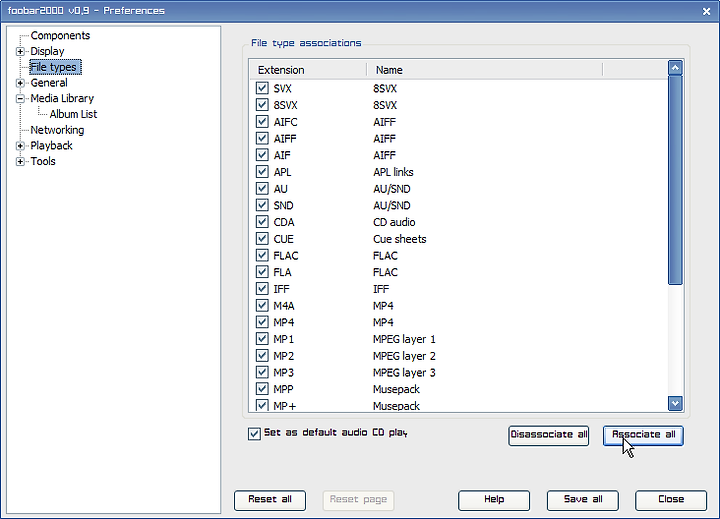Click the scrollbar down arrow
720x519 pixels.
click(675, 403)
